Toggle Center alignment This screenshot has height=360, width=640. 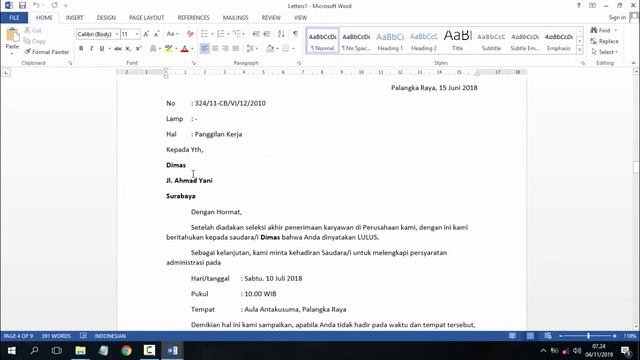(x=215, y=49)
